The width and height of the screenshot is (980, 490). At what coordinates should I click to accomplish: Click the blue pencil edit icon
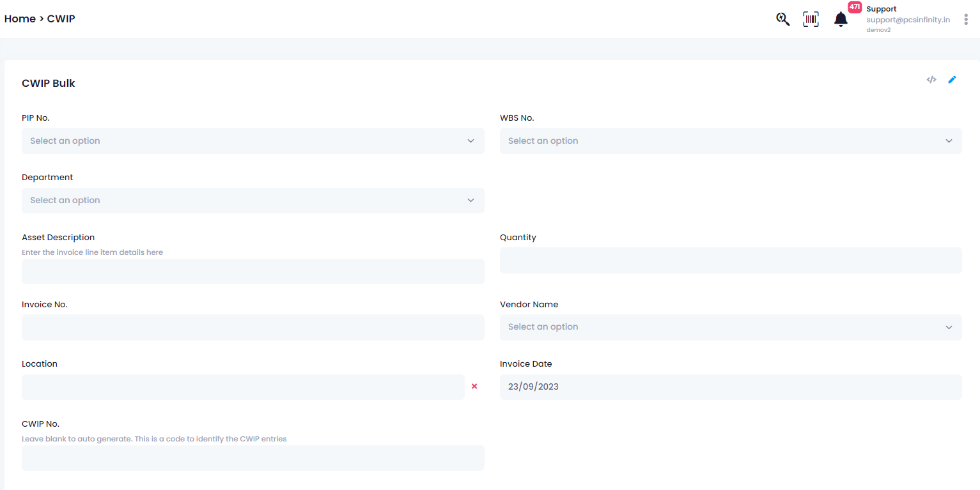952,80
